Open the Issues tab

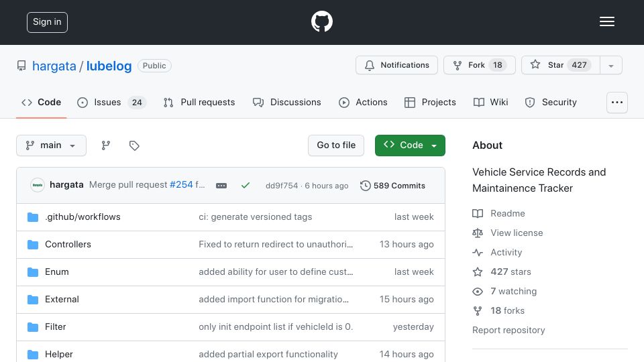pos(111,102)
